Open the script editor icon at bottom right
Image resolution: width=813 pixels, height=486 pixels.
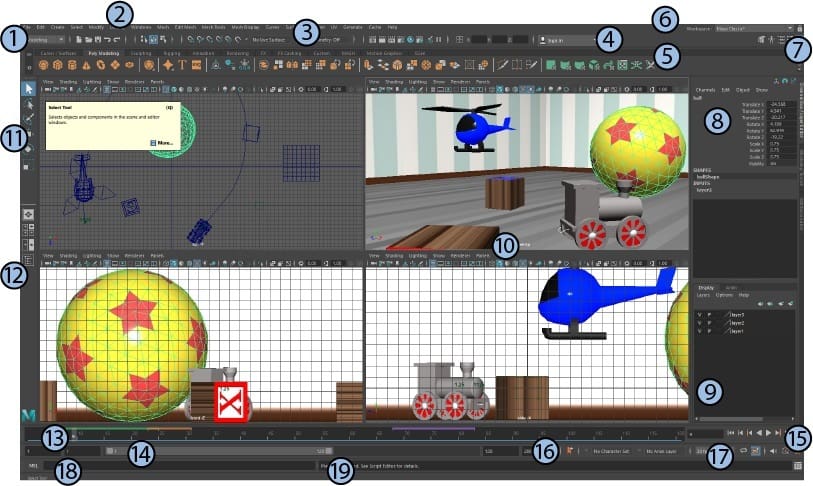pos(797,466)
